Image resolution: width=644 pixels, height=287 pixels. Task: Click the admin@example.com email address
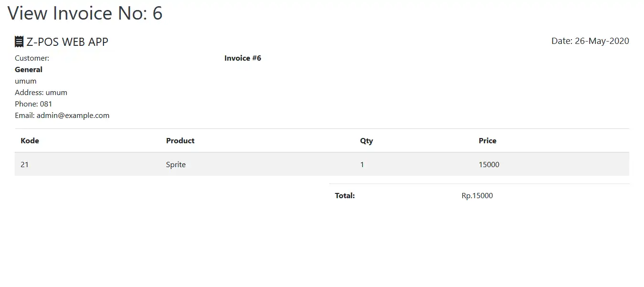pyautogui.click(x=73, y=116)
